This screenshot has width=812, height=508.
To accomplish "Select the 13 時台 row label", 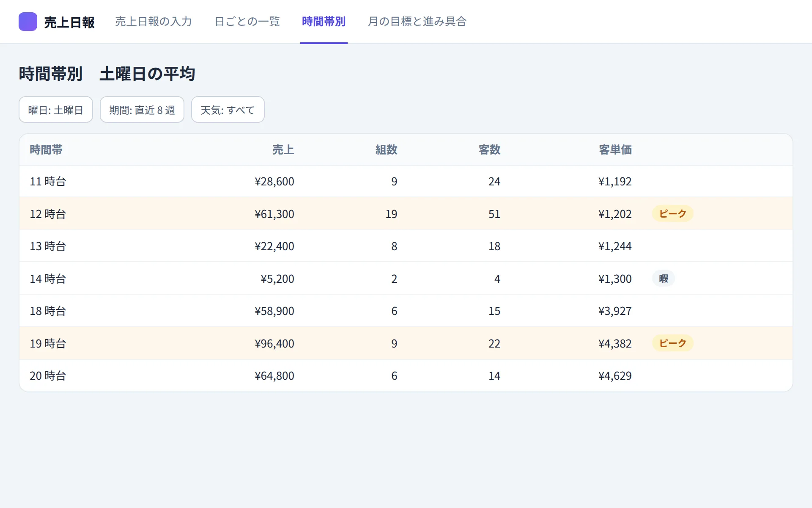I will tap(48, 246).
